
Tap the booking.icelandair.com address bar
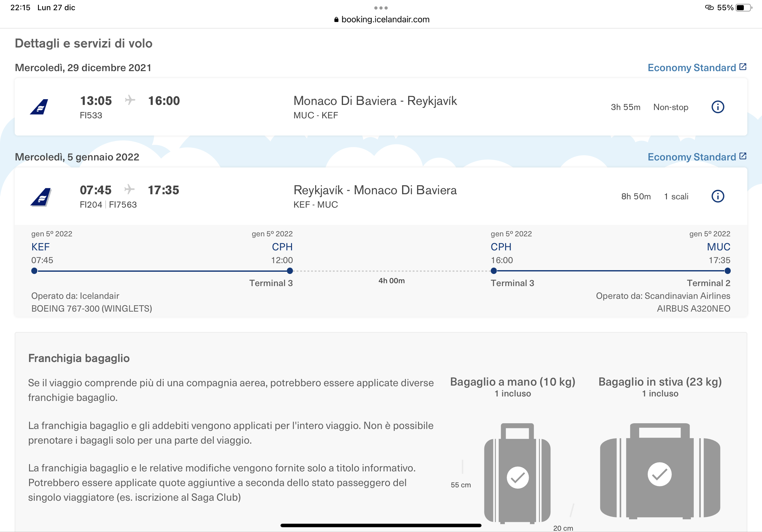click(x=381, y=19)
